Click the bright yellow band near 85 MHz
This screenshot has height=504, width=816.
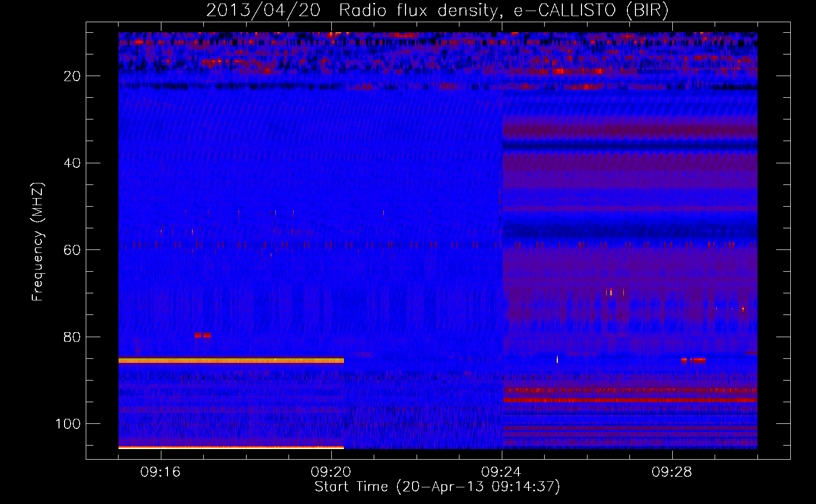231,360
